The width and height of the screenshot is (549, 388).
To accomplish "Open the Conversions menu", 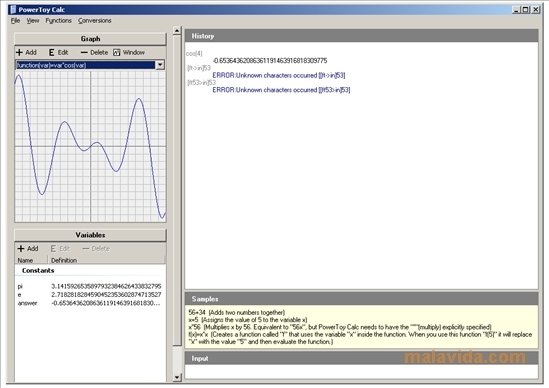I will click(95, 21).
